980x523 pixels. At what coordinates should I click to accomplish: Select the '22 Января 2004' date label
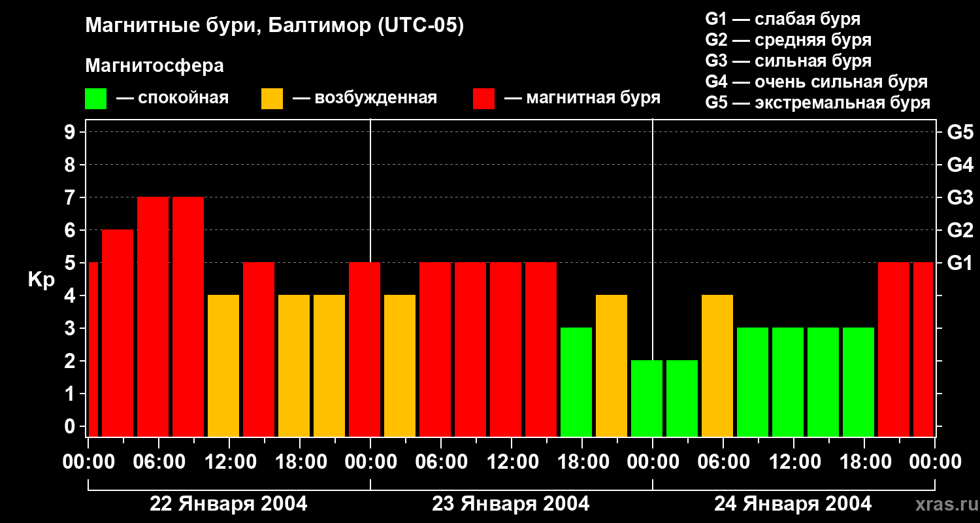tap(228, 504)
